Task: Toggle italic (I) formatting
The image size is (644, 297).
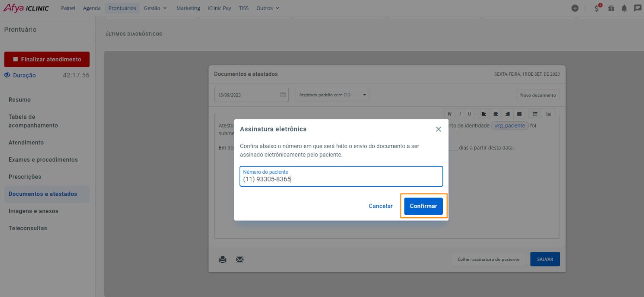Action: click(460, 114)
